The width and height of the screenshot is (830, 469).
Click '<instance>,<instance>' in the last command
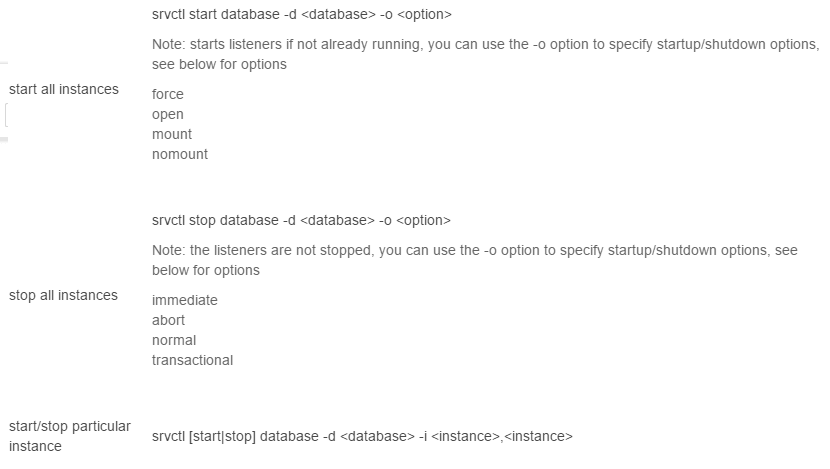click(x=502, y=437)
